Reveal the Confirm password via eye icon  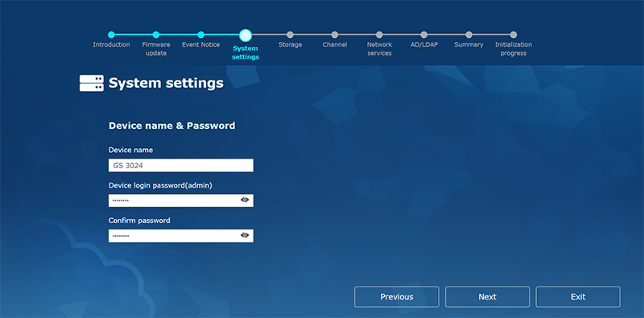pos(245,235)
